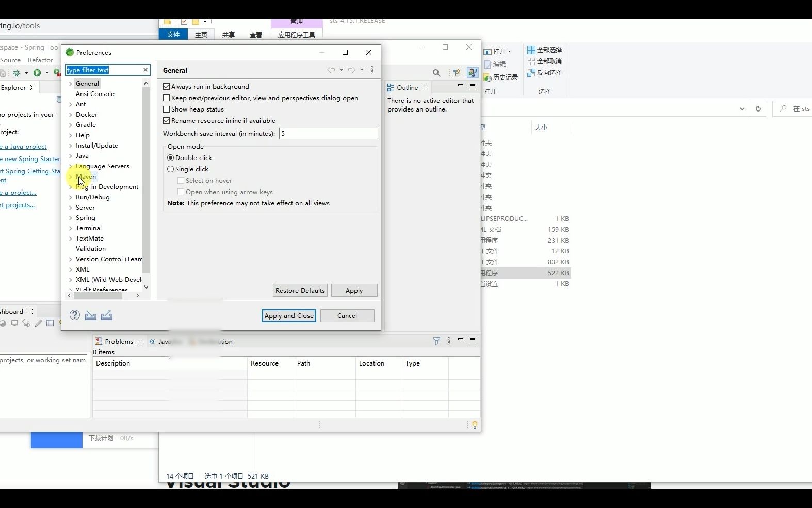Expand the Gradle preferences tree node
Screen dimensions: 812x508
click(71, 124)
